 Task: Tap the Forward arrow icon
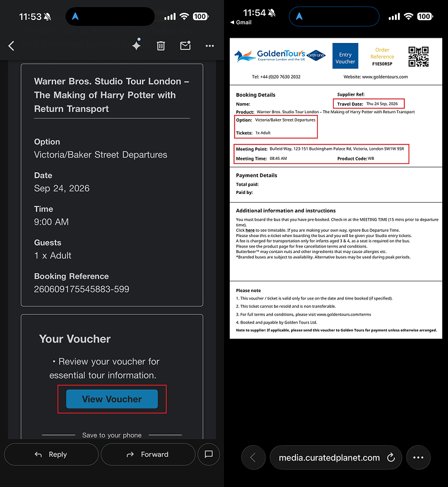(130, 455)
